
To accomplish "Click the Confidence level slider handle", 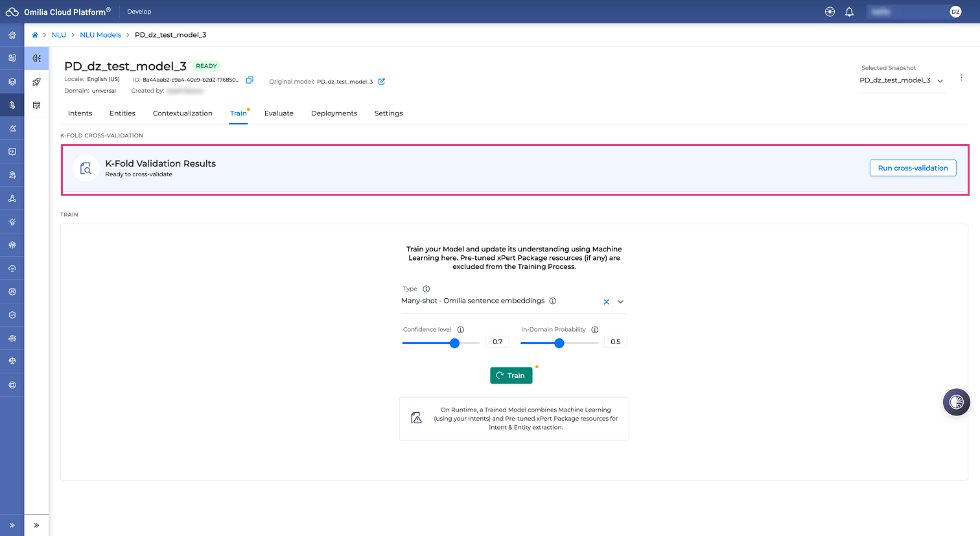I will tap(455, 343).
